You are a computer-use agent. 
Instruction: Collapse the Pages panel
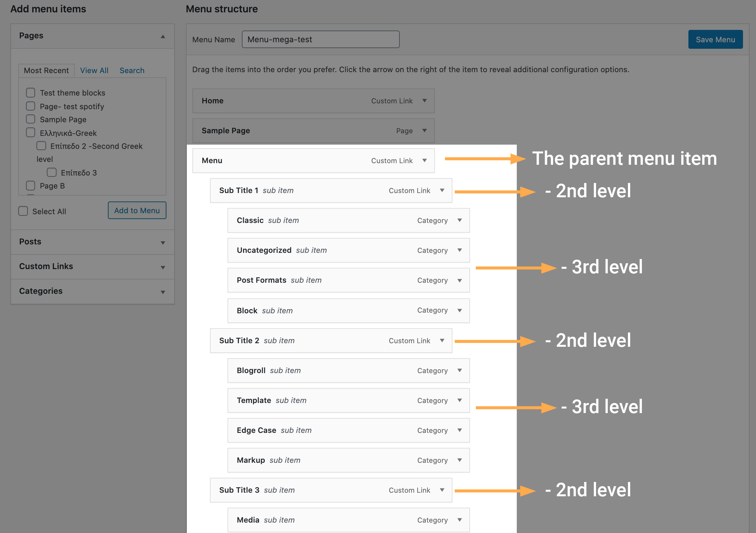point(163,36)
